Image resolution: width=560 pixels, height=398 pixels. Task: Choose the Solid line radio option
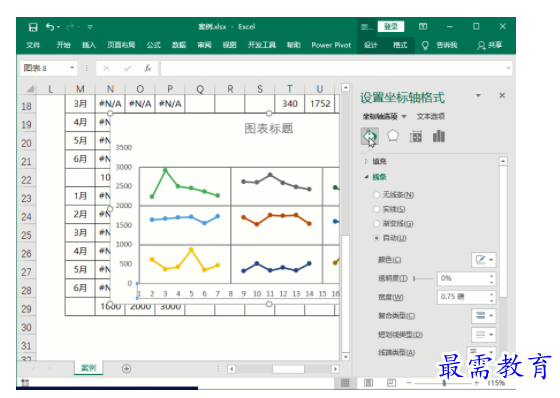tap(376, 209)
